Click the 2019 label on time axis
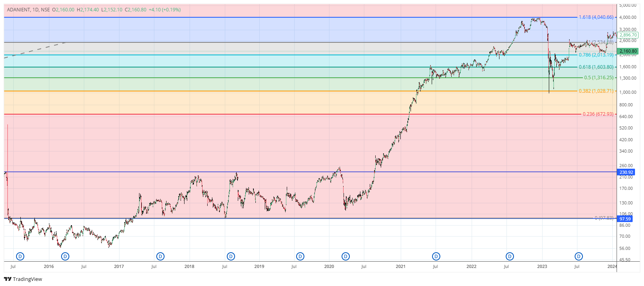 [x=259, y=266]
